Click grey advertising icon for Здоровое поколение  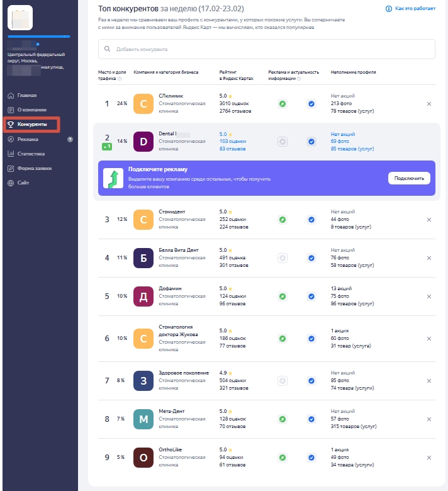click(283, 381)
